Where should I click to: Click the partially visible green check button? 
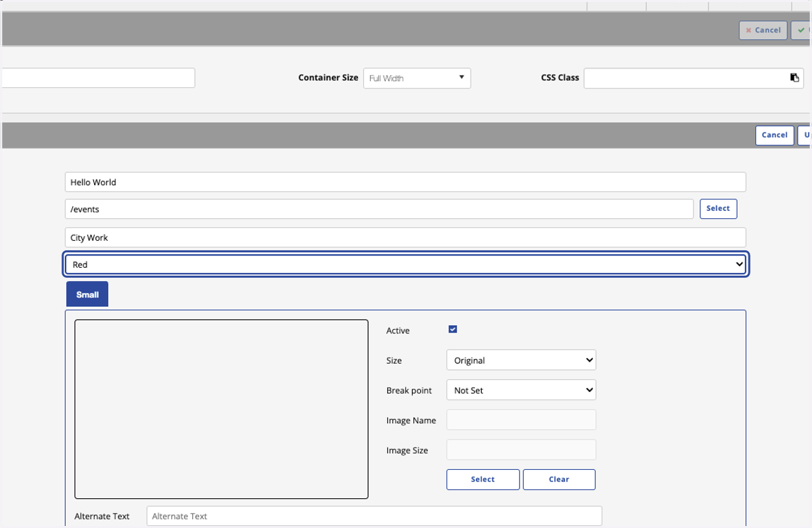(x=802, y=30)
